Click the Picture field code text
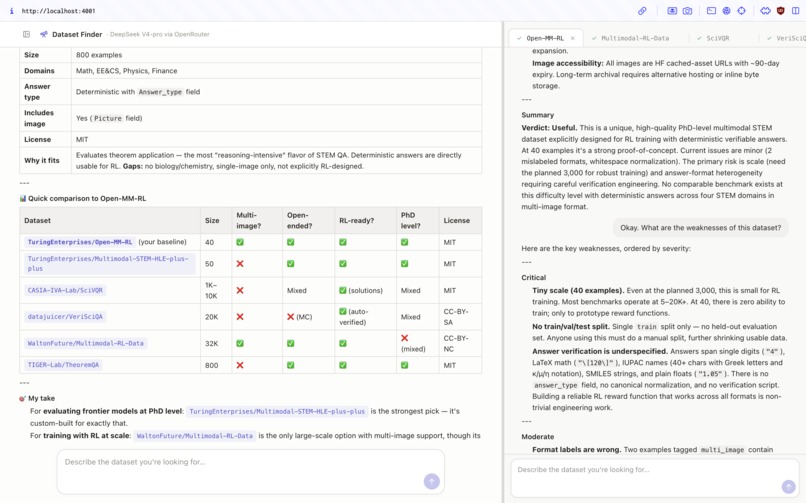Image resolution: width=806 pixels, height=503 pixels. (x=108, y=118)
